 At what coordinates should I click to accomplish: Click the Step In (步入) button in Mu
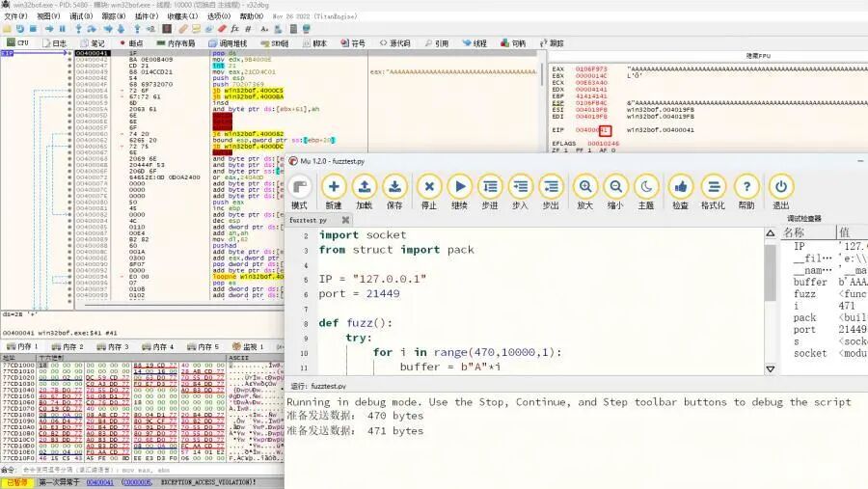(x=521, y=192)
